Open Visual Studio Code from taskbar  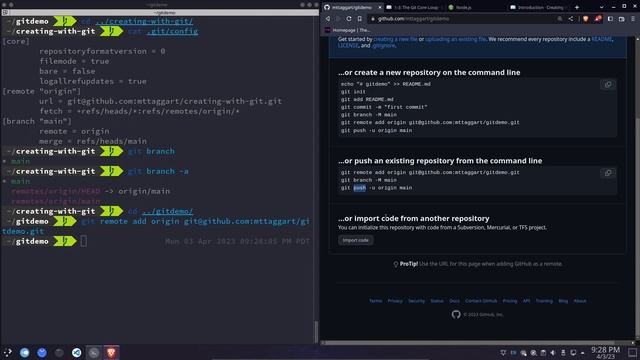tap(76, 353)
